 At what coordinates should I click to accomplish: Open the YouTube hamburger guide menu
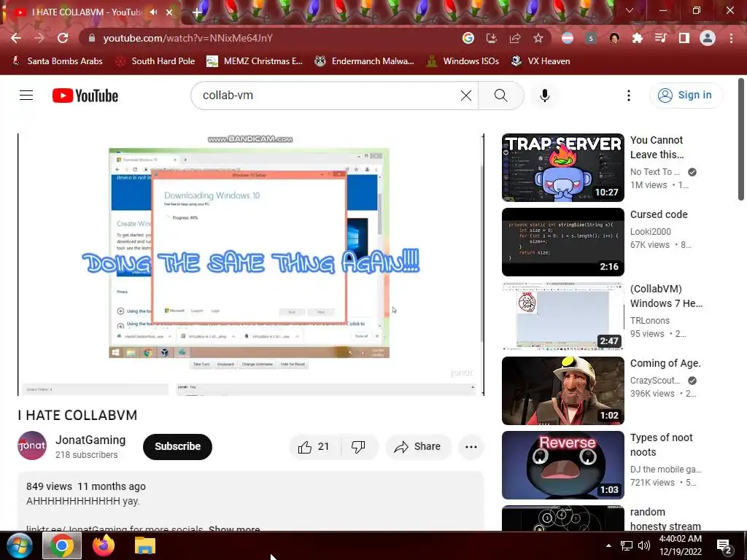[x=26, y=96]
